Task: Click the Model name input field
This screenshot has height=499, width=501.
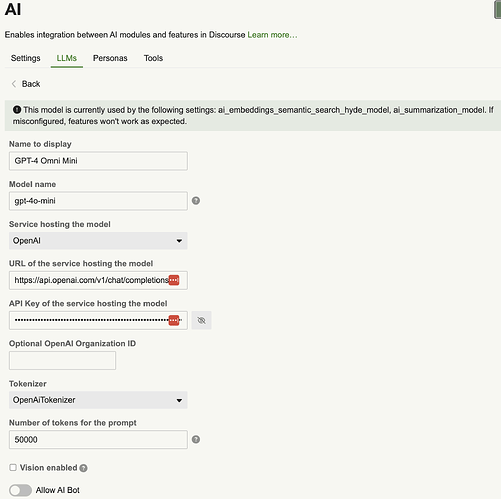Action: tap(98, 201)
